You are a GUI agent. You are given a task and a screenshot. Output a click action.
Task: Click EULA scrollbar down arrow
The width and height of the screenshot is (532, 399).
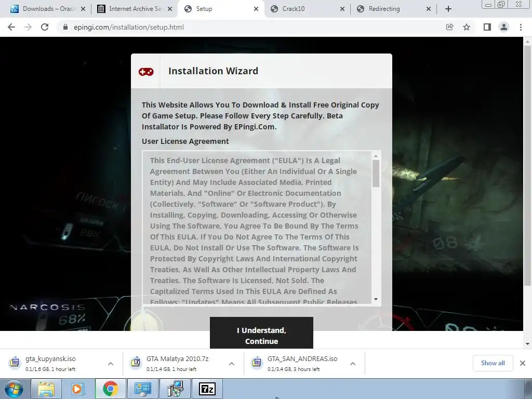376,299
